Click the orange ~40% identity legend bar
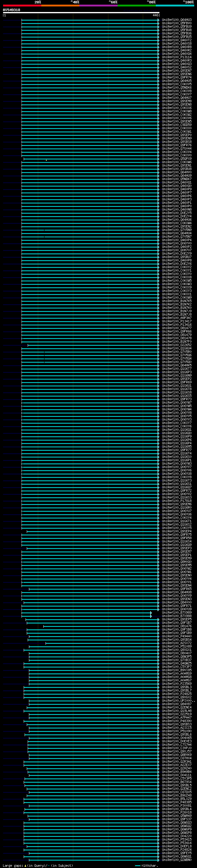 coord(60,6)
